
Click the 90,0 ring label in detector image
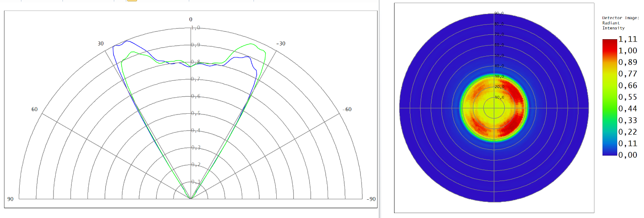point(499,13)
